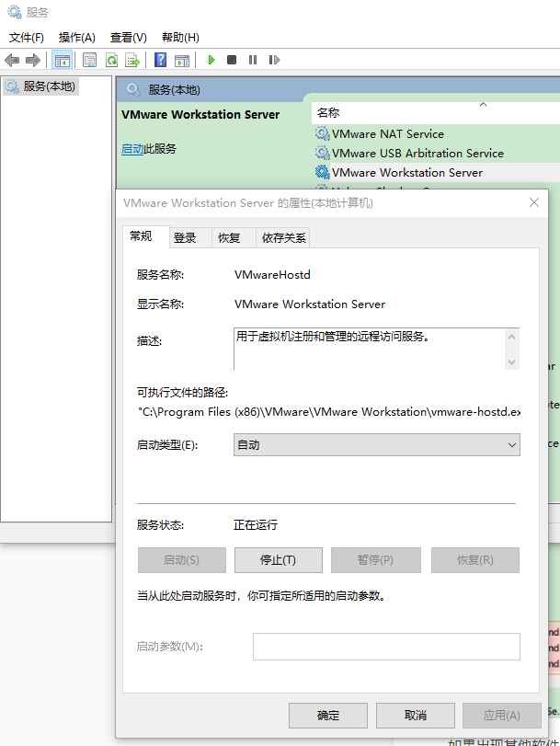Click the 服务(本地) pane header icon
The height and width of the screenshot is (746, 560).
click(x=133, y=89)
